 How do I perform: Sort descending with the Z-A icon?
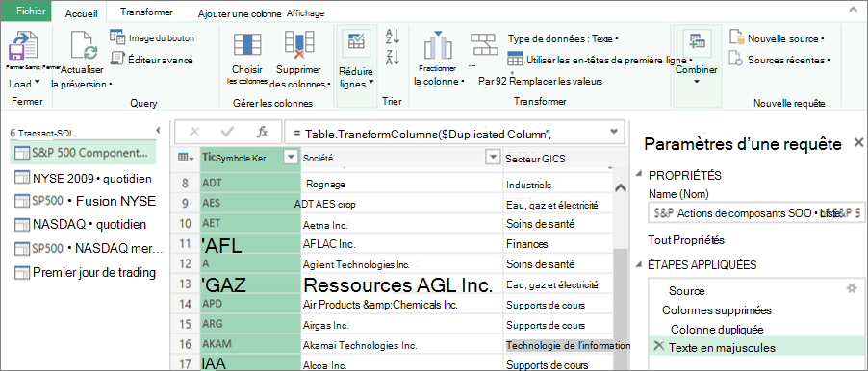[393, 57]
